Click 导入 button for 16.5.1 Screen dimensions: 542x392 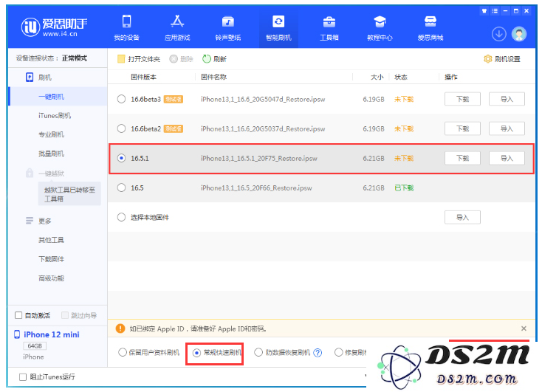point(507,158)
